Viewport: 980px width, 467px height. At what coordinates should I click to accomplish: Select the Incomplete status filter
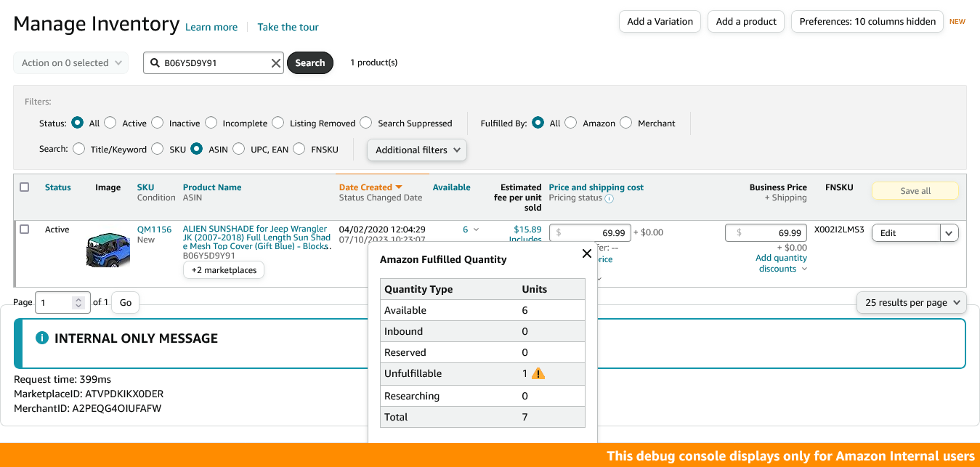pos(211,123)
